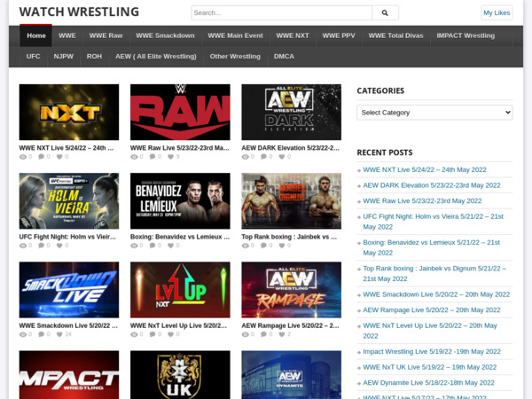Click the search magnifier button
Image resolution: width=532 pixels, height=399 pixels.
coord(385,13)
